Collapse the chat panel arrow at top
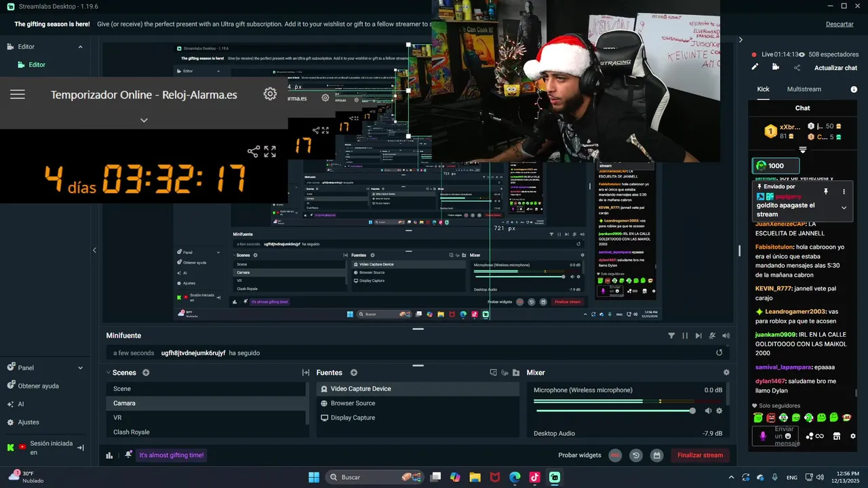Image resolution: width=868 pixels, height=488 pixels. click(741, 40)
